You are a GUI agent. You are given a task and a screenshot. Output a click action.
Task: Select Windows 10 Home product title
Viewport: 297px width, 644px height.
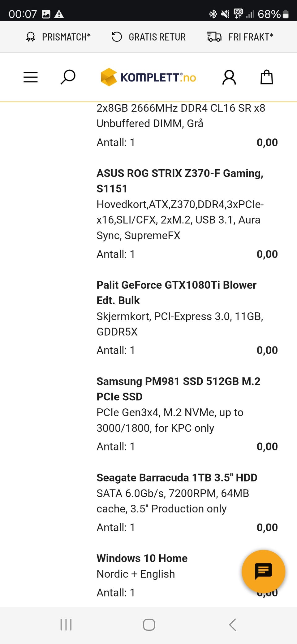click(x=142, y=558)
